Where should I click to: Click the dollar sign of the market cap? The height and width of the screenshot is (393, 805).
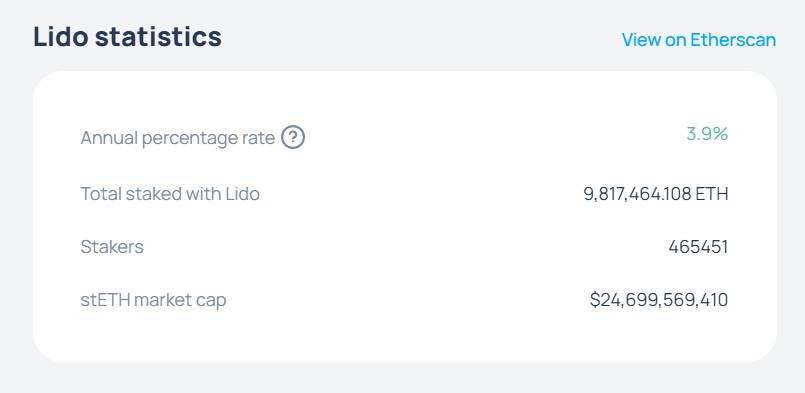tap(595, 300)
